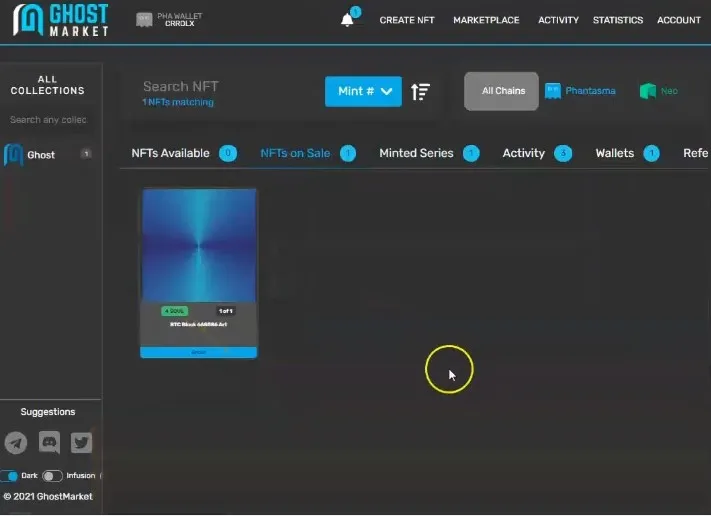Open the Telegram link icon
The height and width of the screenshot is (516, 711).
coord(16,443)
